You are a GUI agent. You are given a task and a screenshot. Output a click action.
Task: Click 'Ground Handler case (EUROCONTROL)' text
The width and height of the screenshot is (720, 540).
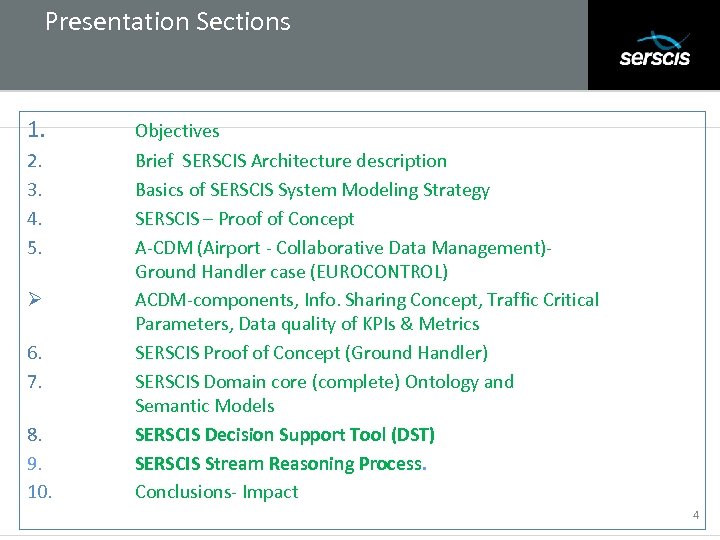click(291, 272)
